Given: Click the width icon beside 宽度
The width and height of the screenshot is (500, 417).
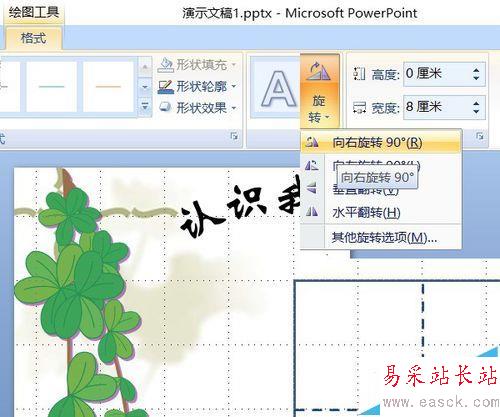Looking at the screenshot, I should coord(359,107).
